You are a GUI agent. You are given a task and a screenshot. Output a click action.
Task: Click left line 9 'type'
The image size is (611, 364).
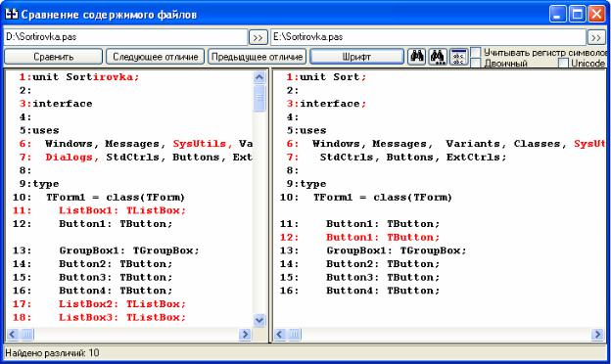46,184
